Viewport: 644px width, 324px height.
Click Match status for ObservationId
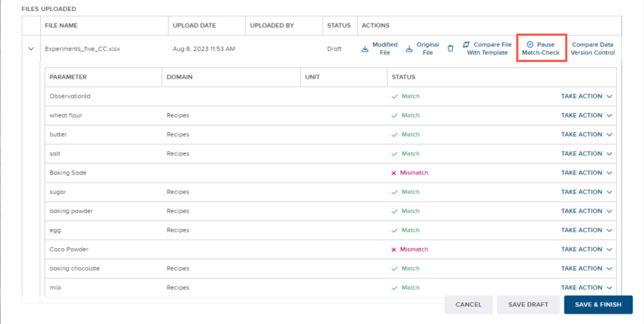[x=406, y=96]
